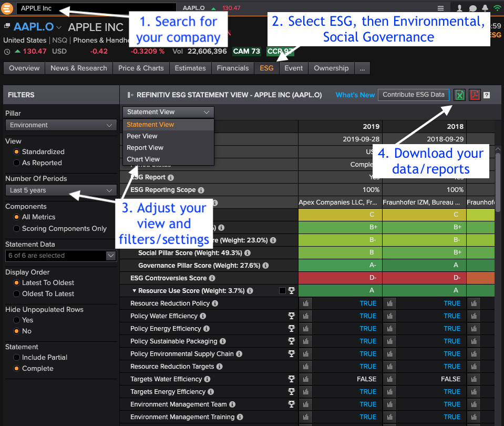This screenshot has width=504, height=426.
Task: Choose Report View from the dropdown
Action: pos(168,148)
